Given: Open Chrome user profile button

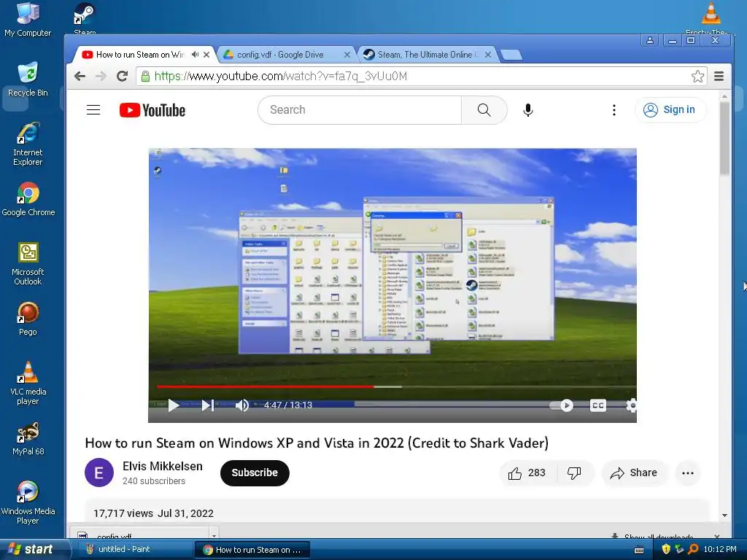Looking at the screenshot, I should pos(650,41).
